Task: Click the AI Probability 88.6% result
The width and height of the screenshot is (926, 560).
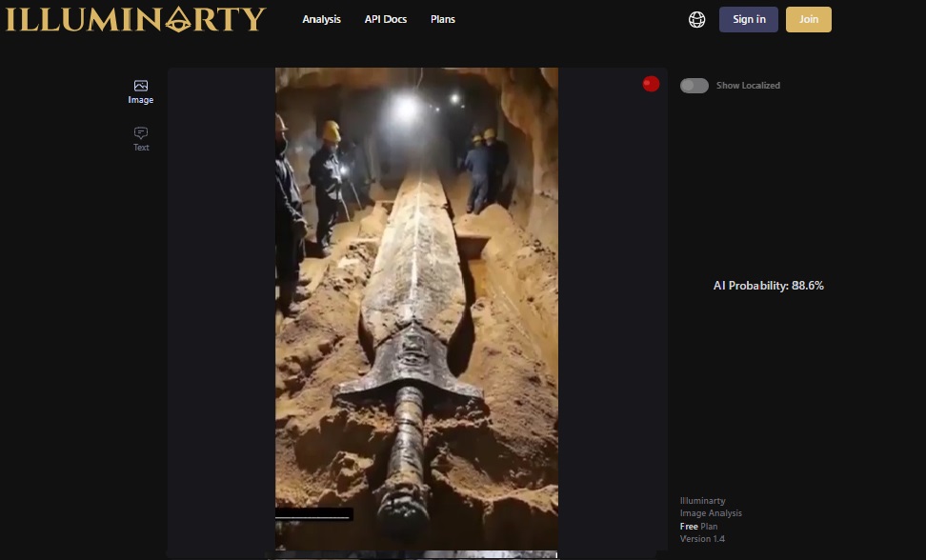Action: click(x=768, y=286)
